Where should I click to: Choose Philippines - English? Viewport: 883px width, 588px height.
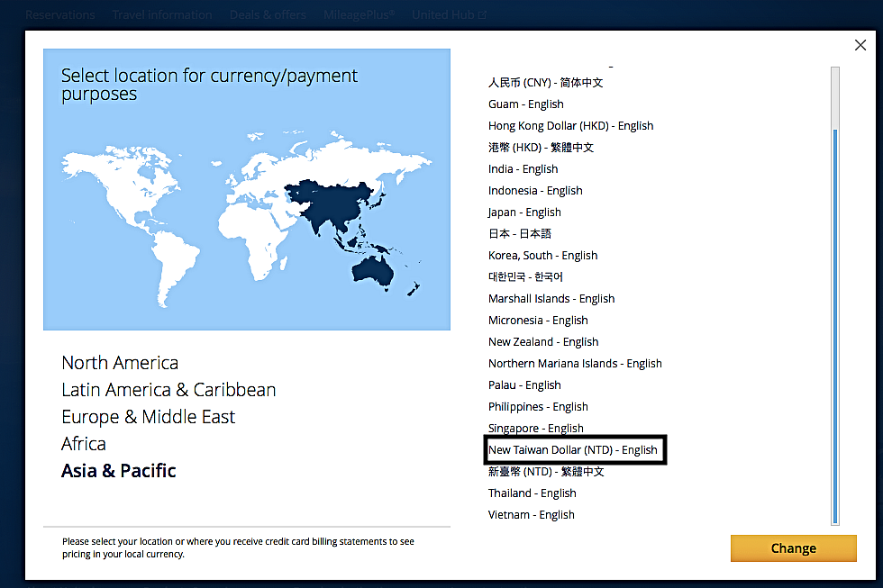538,407
